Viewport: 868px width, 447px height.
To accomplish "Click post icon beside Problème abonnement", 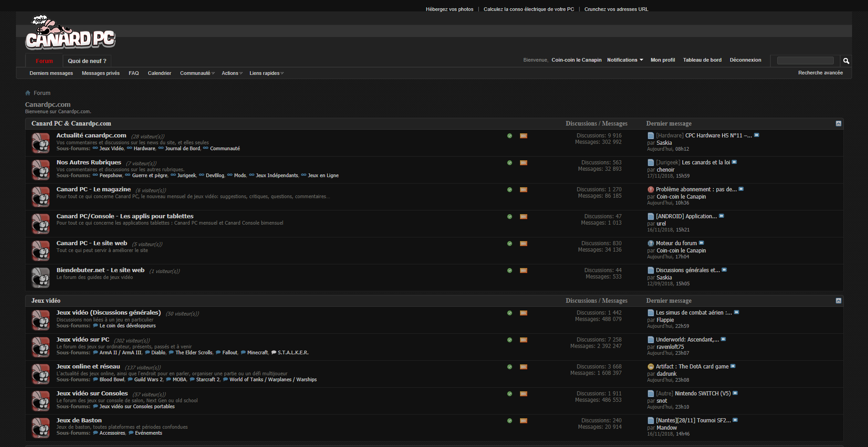I will [651, 189].
